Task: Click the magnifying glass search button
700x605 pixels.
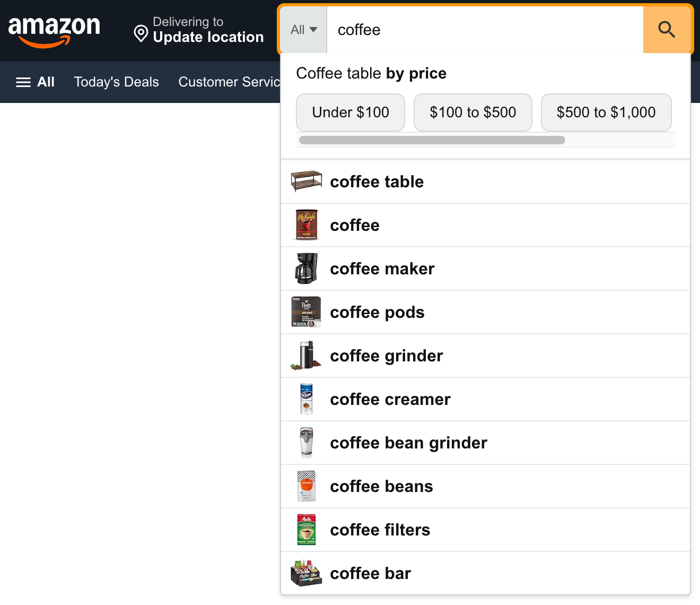Action: pos(667,30)
